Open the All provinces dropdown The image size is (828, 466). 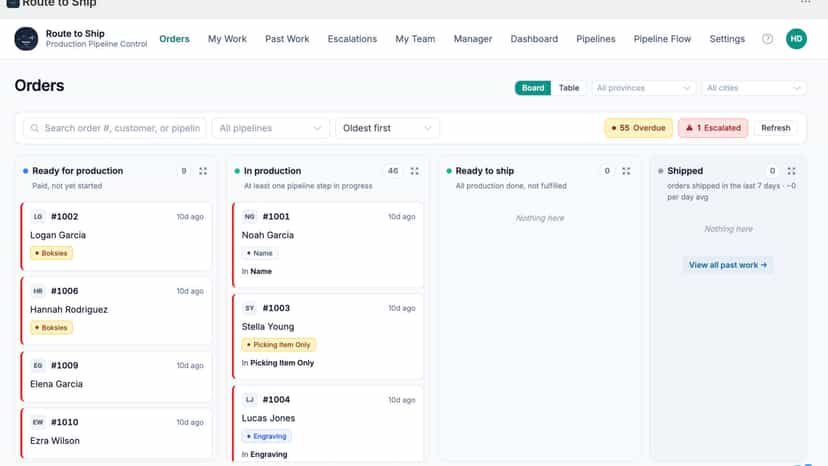[x=643, y=88]
